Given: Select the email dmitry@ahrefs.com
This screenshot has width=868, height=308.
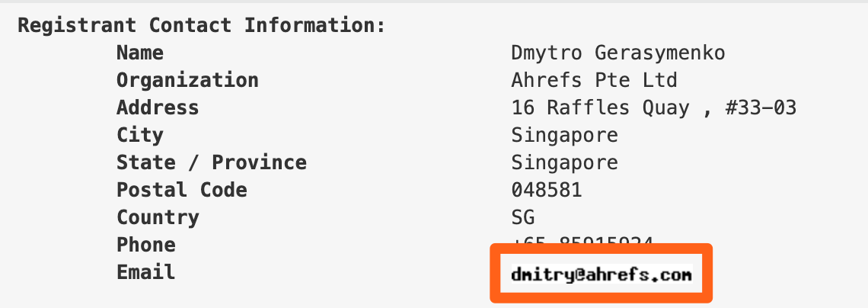Looking at the screenshot, I should 602,274.
